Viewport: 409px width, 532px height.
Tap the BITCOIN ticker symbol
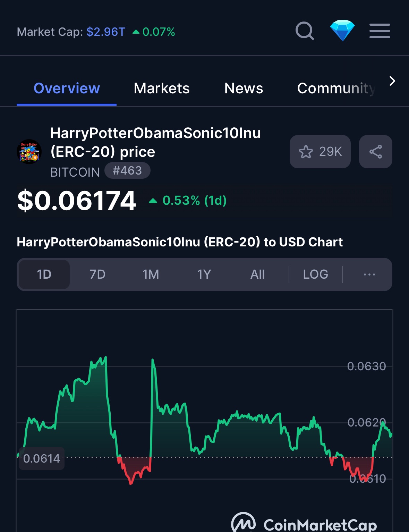(75, 172)
